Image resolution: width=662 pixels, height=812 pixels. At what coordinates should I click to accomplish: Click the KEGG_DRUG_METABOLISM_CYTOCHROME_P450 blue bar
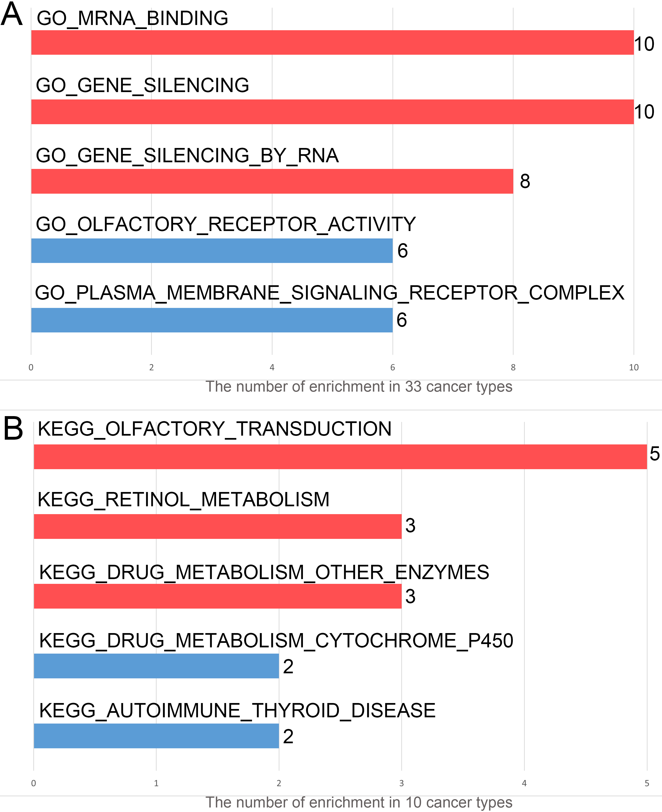click(156, 666)
